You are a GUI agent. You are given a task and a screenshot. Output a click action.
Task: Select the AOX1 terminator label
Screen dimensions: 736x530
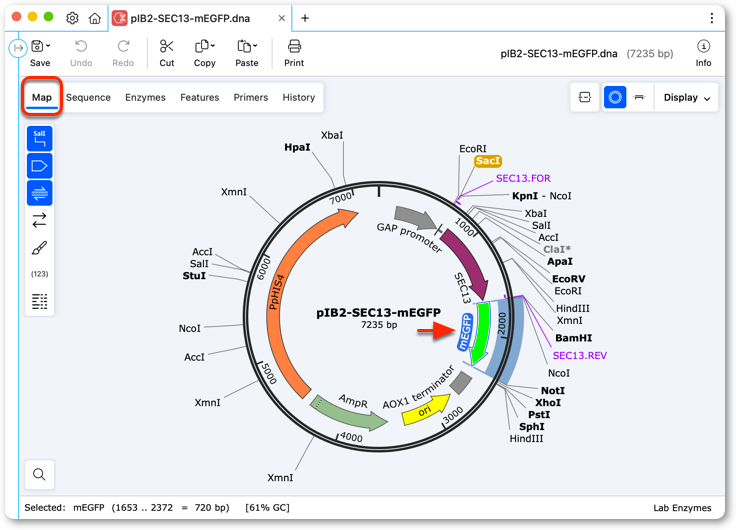click(x=419, y=388)
